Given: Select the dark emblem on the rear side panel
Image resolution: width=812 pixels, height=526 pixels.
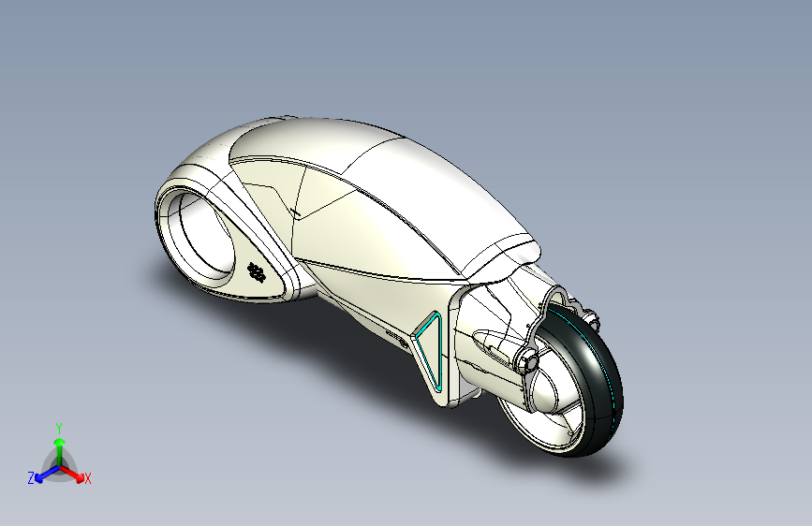Looking at the screenshot, I should [x=257, y=272].
